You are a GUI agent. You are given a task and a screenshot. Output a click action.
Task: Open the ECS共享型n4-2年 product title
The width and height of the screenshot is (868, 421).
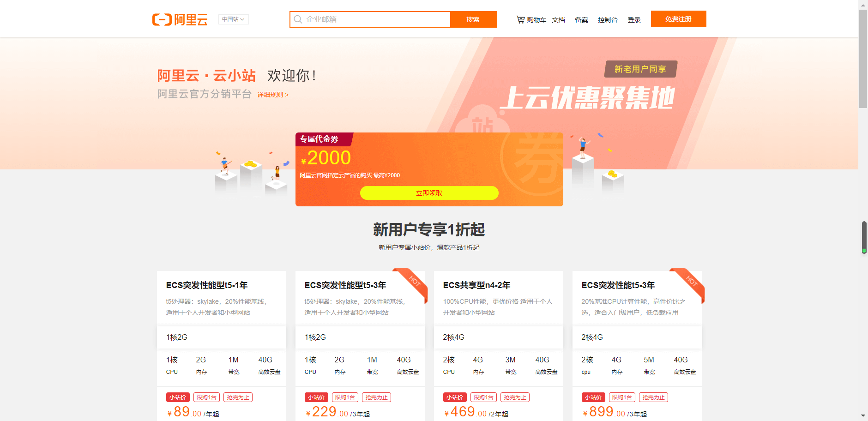pos(476,285)
